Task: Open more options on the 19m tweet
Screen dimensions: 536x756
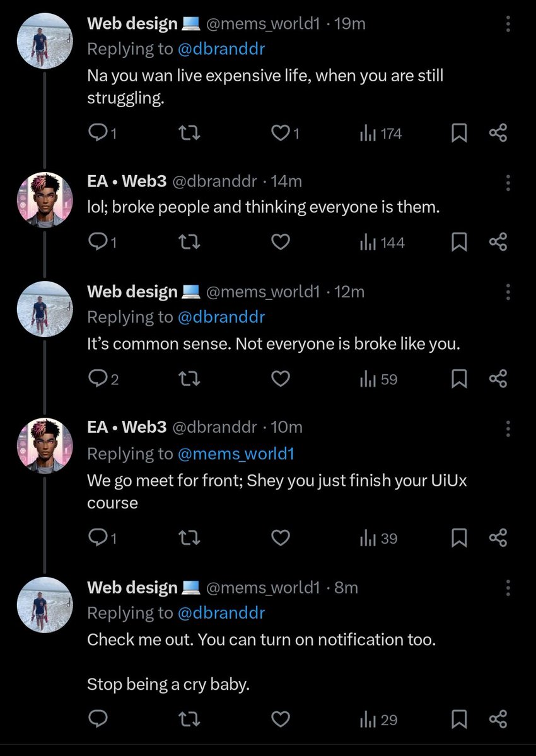Action: [x=508, y=25]
